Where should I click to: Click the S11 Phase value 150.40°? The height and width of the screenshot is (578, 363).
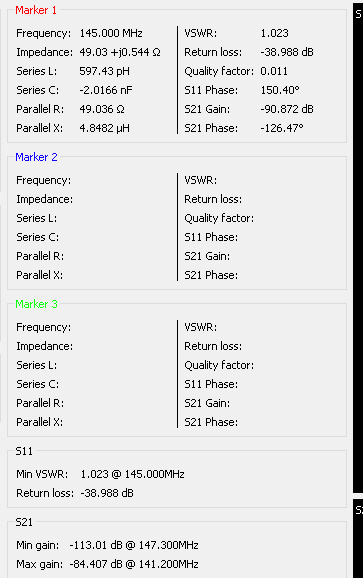point(280,90)
